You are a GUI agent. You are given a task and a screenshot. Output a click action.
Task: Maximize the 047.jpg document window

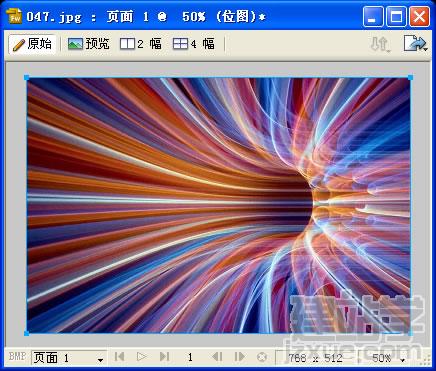click(396, 16)
